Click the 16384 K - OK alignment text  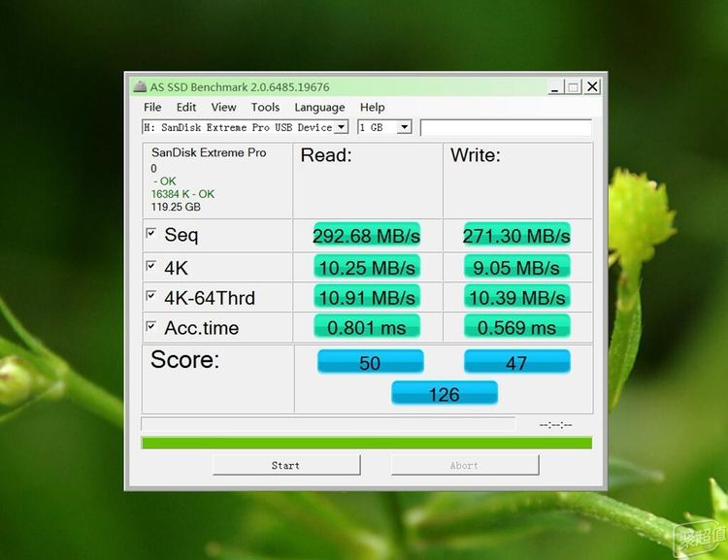tap(182, 194)
